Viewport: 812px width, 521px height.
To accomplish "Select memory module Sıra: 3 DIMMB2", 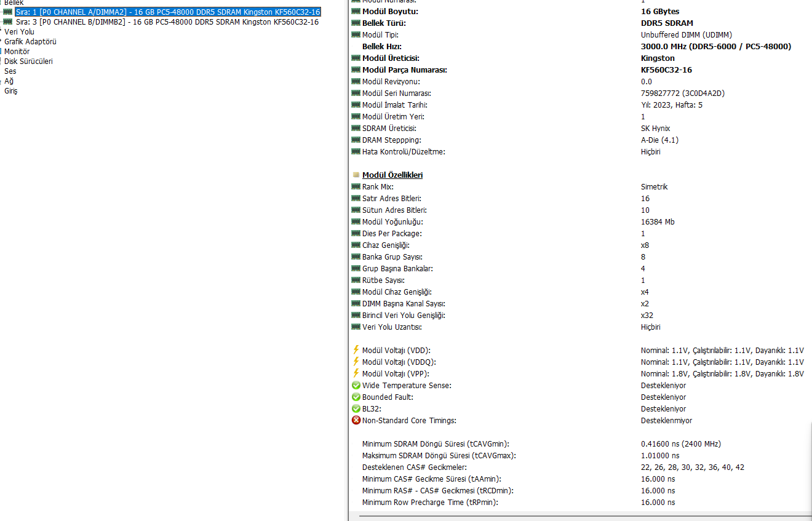I will point(167,22).
